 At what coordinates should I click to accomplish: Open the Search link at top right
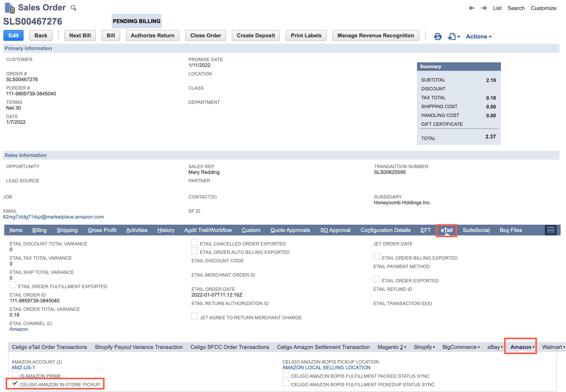[x=516, y=8]
